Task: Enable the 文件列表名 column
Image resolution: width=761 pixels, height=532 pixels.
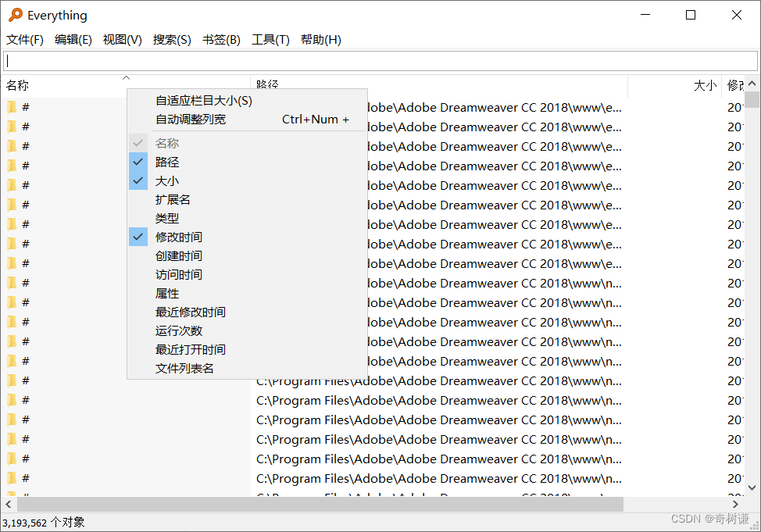Action: point(247,369)
